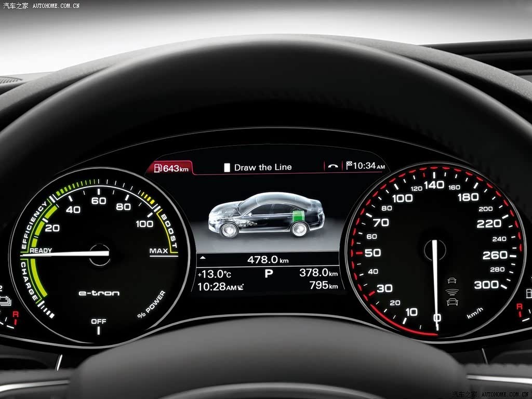
Task: Tap the OFF marker on the power meter
Action: pyautogui.click(x=99, y=321)
